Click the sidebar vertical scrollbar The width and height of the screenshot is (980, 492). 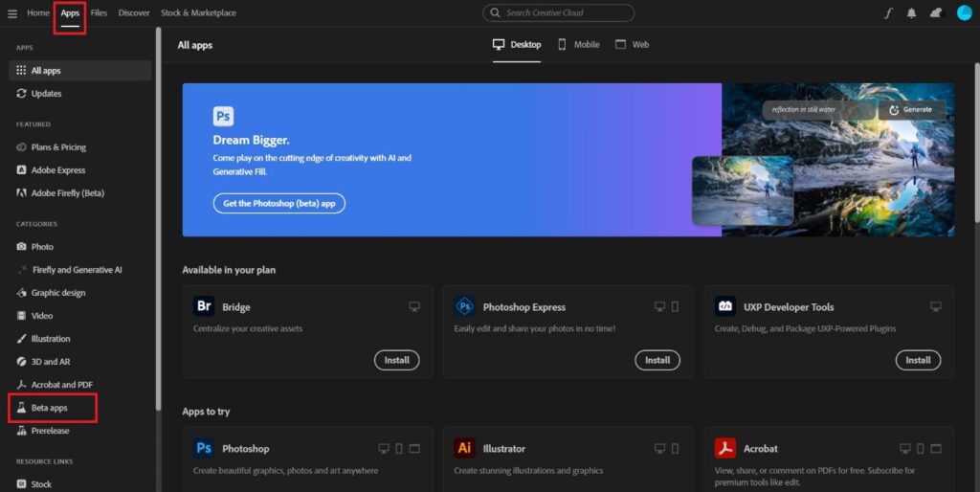[158, 191]
